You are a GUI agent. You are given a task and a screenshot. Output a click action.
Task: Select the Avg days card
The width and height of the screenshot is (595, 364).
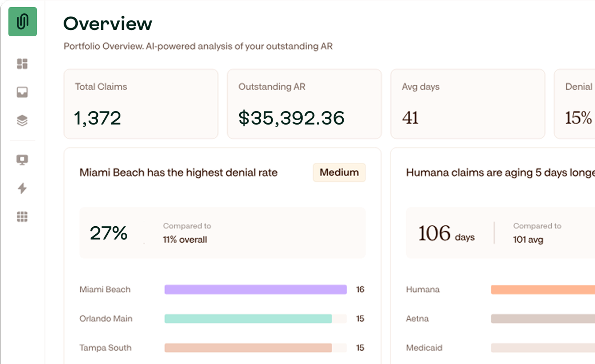coord(468,104)
